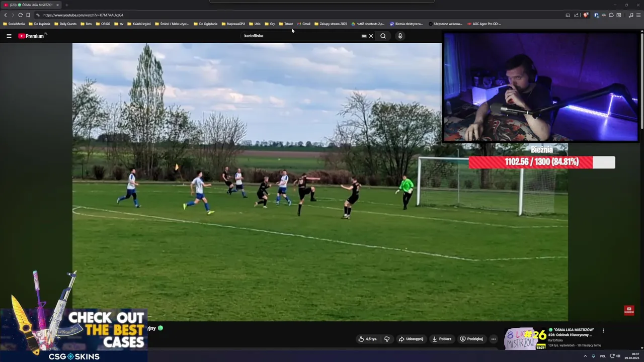Open options menu for suggested video #26
Viewport: 644px width, 362px height.
click(x=603, y=330)
